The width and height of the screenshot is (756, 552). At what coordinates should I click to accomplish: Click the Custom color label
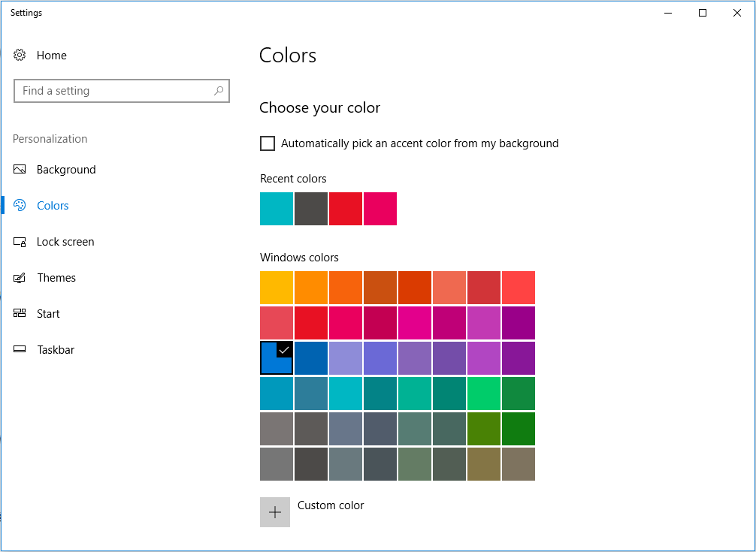331,505
